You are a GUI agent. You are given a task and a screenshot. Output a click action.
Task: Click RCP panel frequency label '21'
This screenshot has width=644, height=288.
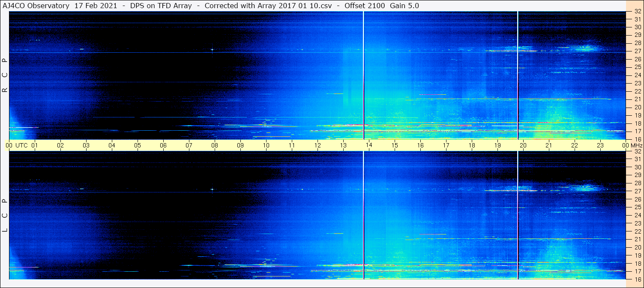point(638,99)
